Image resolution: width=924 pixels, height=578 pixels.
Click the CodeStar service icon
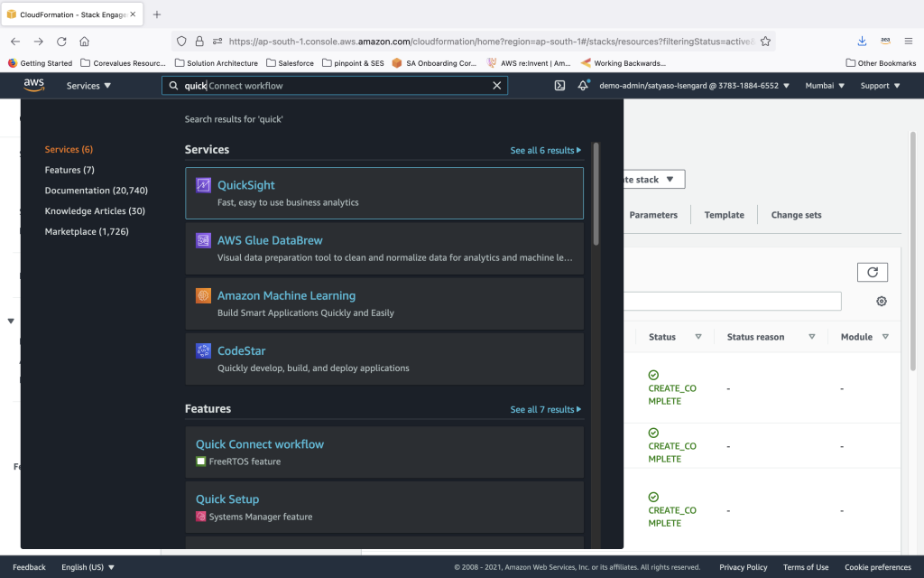(x=203, y=351)
